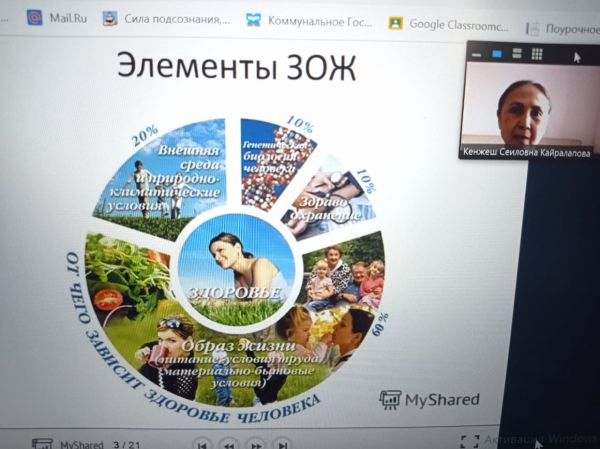
Task: Jump to last slide button
Action: pyautogui.click(x=283, y=443)
